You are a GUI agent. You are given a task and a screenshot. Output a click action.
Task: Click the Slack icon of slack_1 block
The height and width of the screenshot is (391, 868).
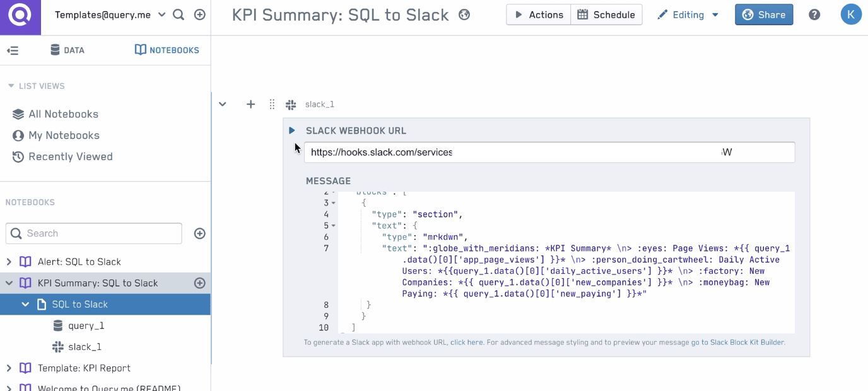pos(291,104)
